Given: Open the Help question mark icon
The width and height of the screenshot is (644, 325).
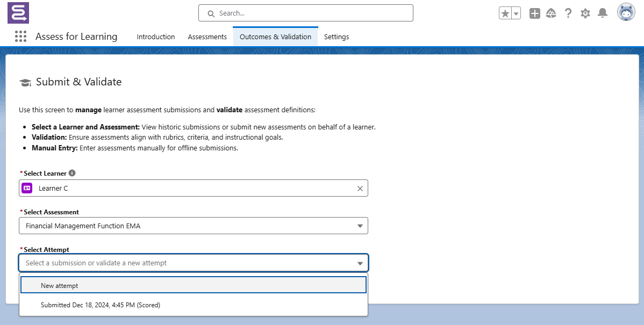Looking at the screenshot, I should [x=568, y=13].
